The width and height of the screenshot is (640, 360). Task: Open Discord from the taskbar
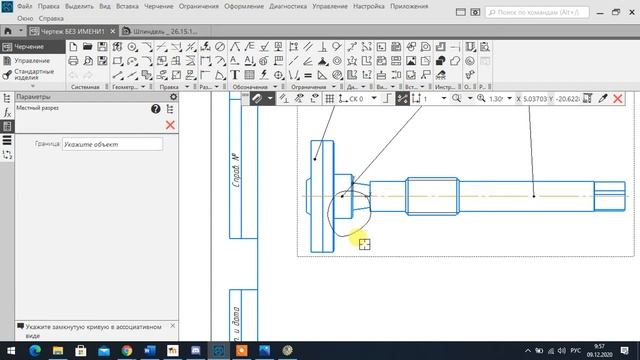point(196,351)
